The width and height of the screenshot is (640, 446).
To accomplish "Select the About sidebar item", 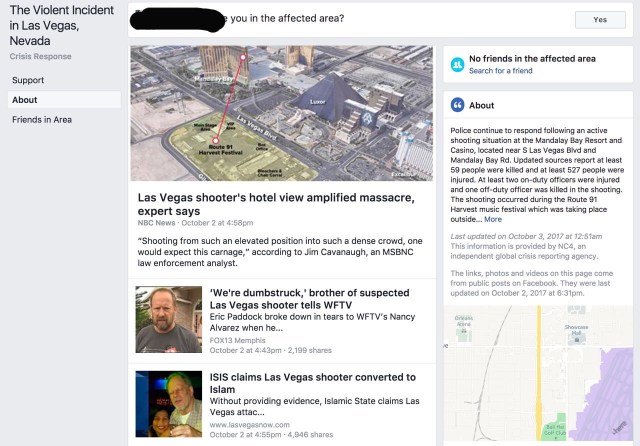I will [x=64, y=100].
